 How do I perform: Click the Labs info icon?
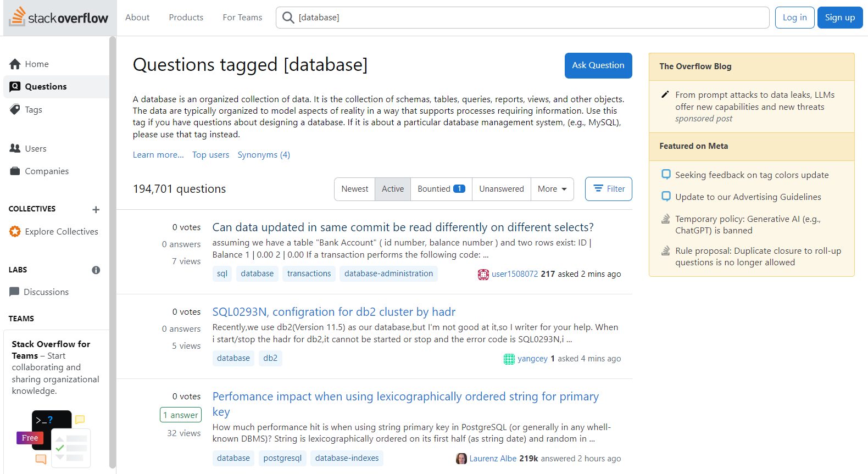click(x=96, y=270)
